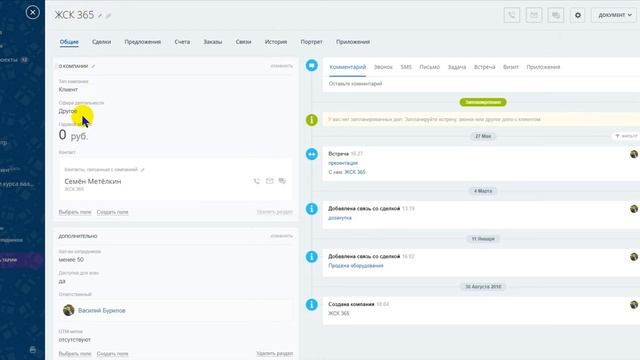Select the Письмо activity tab
The image size is (640, 360).
pyautogui.click(x=429, y=67)
